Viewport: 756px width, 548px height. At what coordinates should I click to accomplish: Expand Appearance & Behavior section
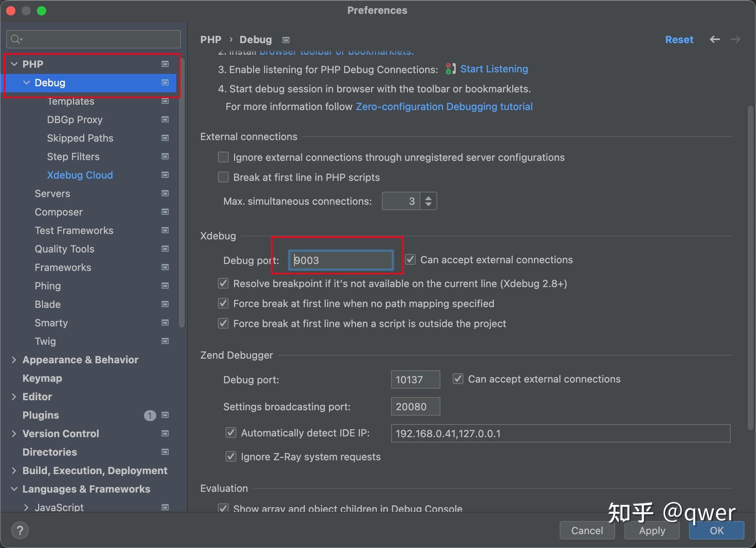14,359
